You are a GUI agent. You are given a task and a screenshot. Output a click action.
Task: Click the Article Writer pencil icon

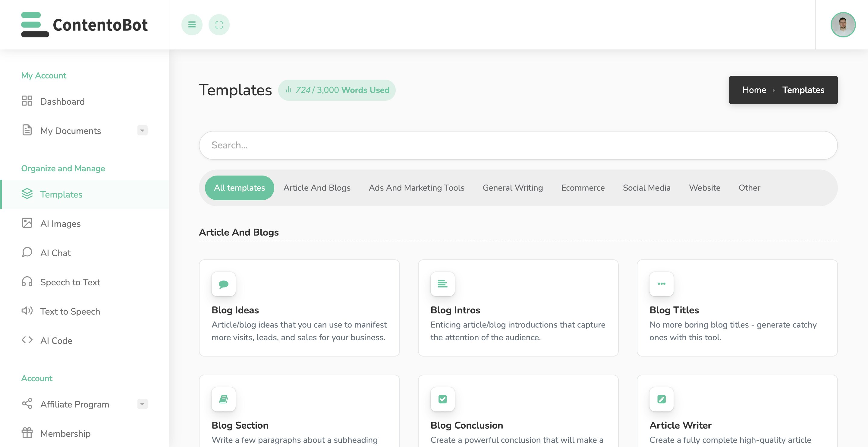[661, 399]
